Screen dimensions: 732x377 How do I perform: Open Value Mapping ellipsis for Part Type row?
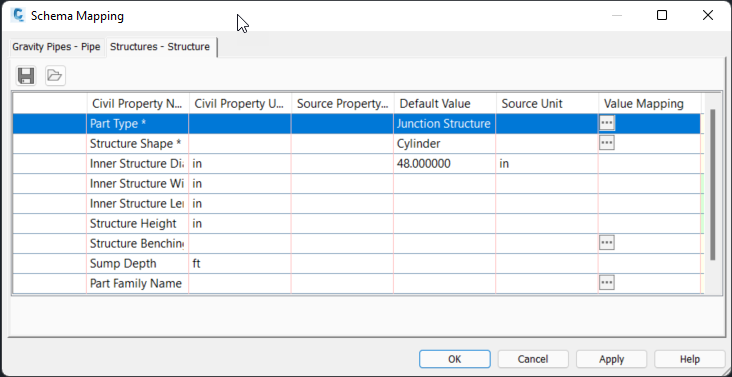point(606,123)
